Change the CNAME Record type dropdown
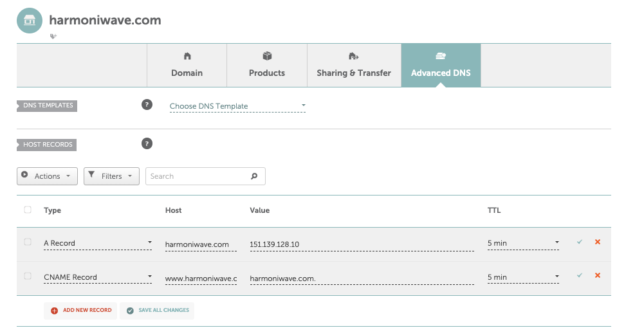The width and height of the screenshot is (644, 328). [98, 277]
